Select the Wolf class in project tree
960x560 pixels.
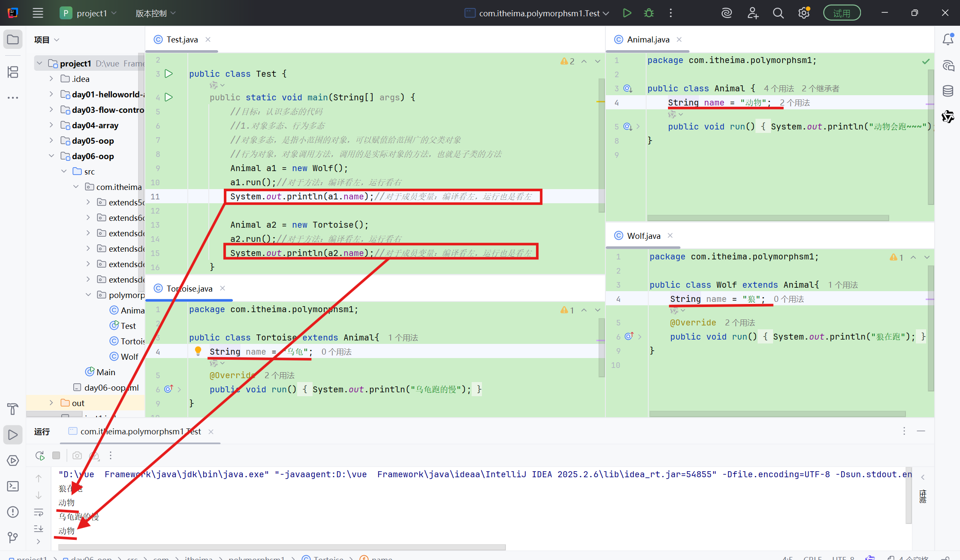pyautogui.click(x=129, y=357)
